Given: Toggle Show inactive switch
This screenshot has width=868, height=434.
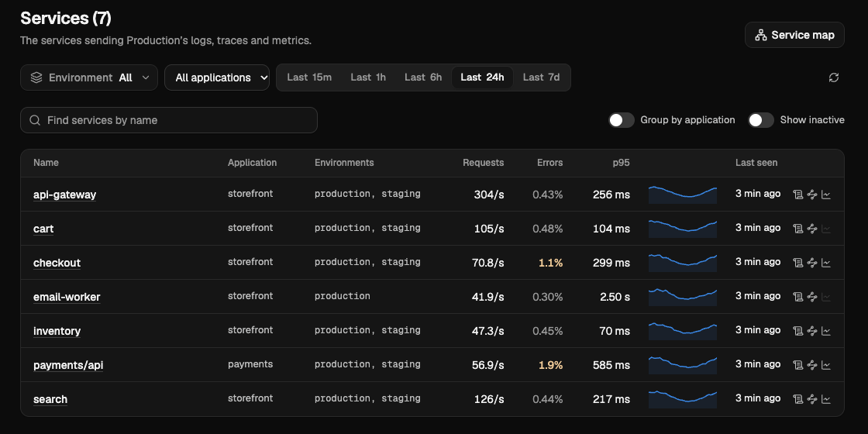Looking at the screenshot, I should 761,120.
